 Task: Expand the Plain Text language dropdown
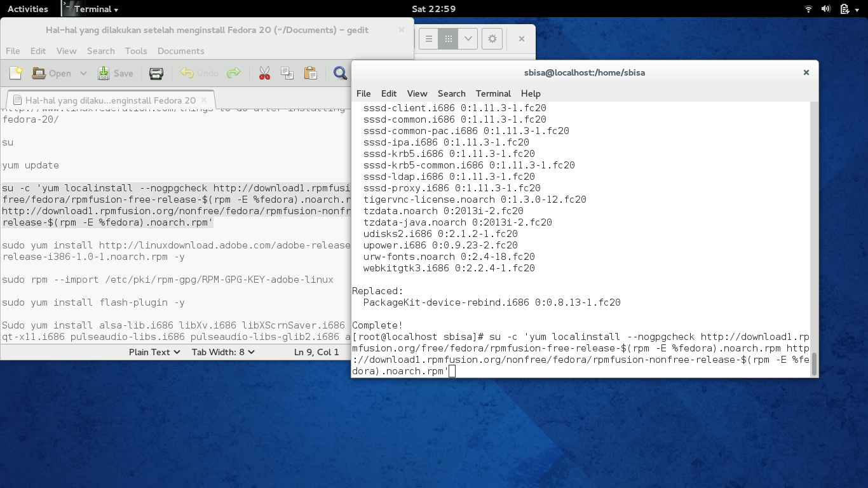pyautogui.click(x=154, y=352)
